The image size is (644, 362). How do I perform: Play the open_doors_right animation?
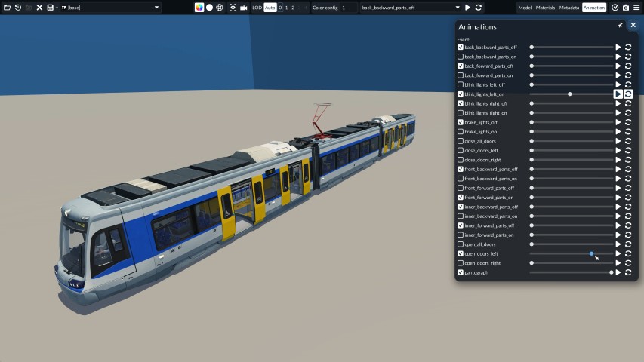pyautogui.click(x=618, y=263)
